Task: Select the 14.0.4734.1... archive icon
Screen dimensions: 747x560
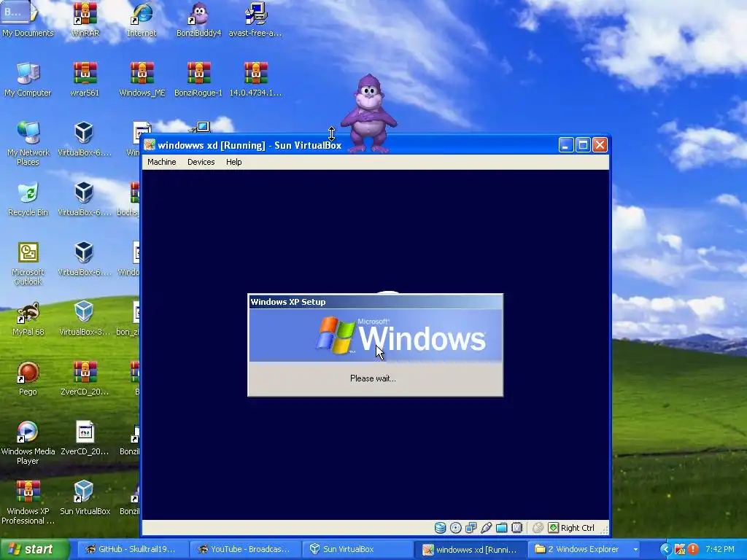Action: coord(255,79)
